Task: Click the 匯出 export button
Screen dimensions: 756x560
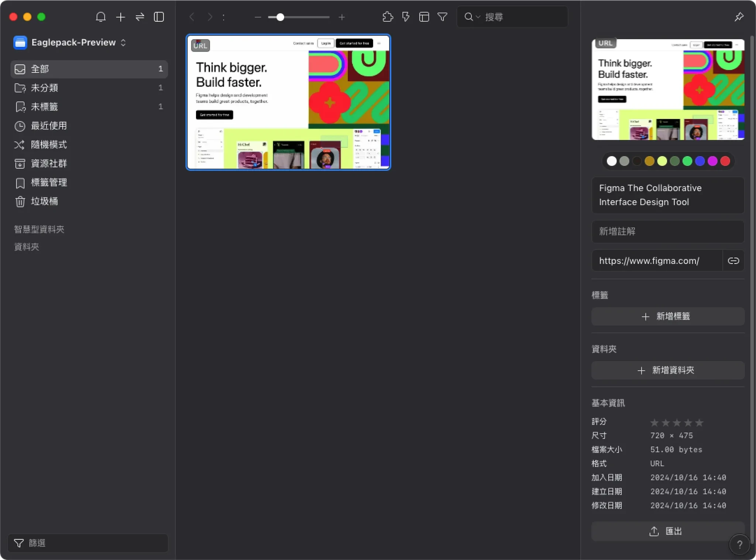Action: pos(668,531)
